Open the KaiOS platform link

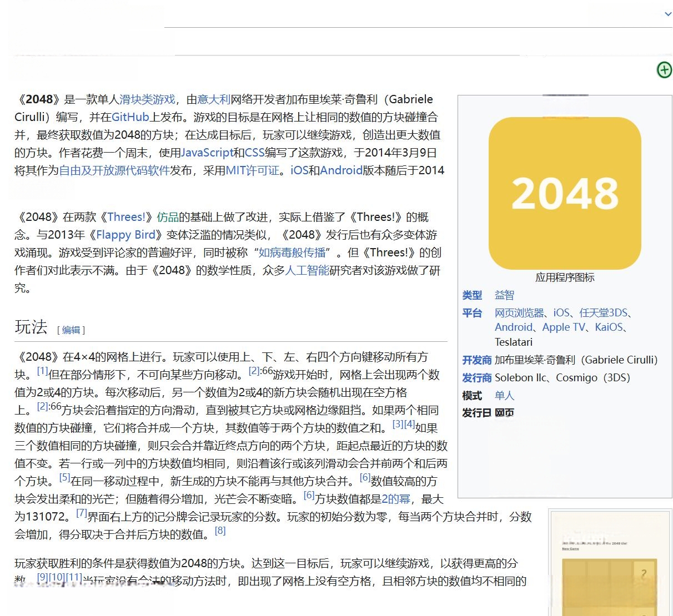pos(609,327)
